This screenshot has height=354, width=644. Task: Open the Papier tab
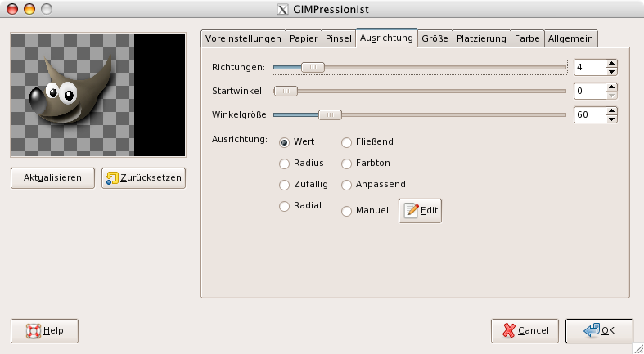click(x=304, y=38)
